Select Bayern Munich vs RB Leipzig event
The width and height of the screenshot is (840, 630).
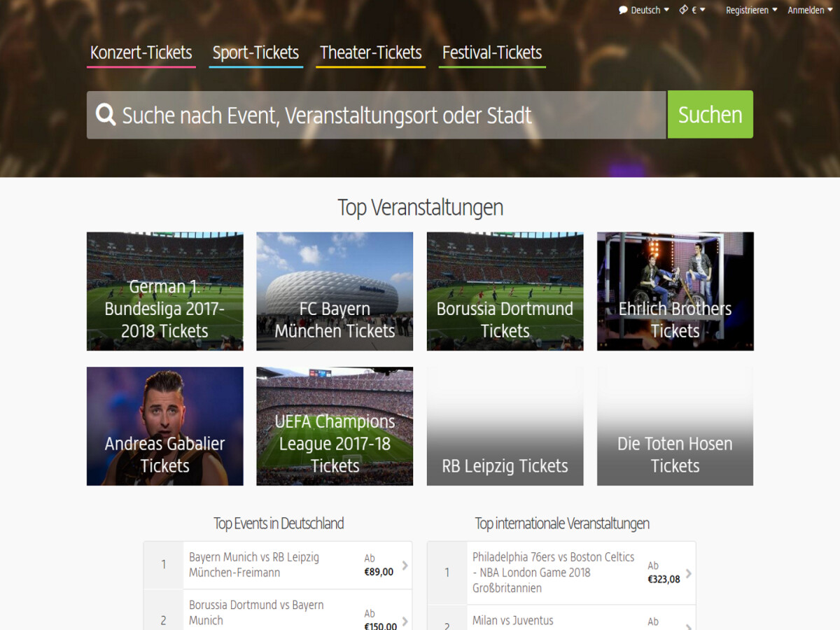coord(278,565)
